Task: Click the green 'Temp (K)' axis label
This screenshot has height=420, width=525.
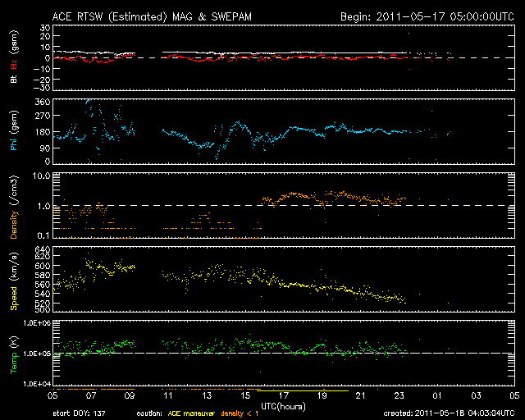Action: pos(14,355)
